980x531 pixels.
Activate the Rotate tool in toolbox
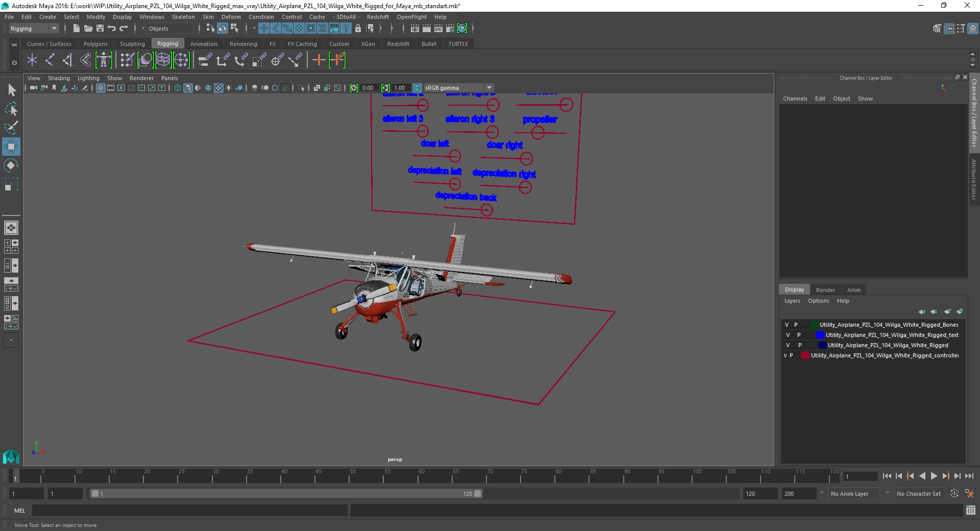coord(11,165)
